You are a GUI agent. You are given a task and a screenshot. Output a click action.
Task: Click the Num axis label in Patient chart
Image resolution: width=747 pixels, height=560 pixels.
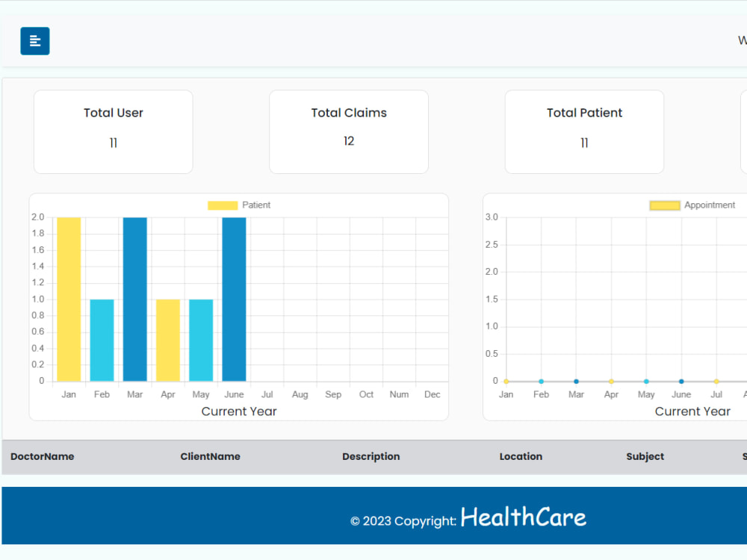click(x=399, y=394)
